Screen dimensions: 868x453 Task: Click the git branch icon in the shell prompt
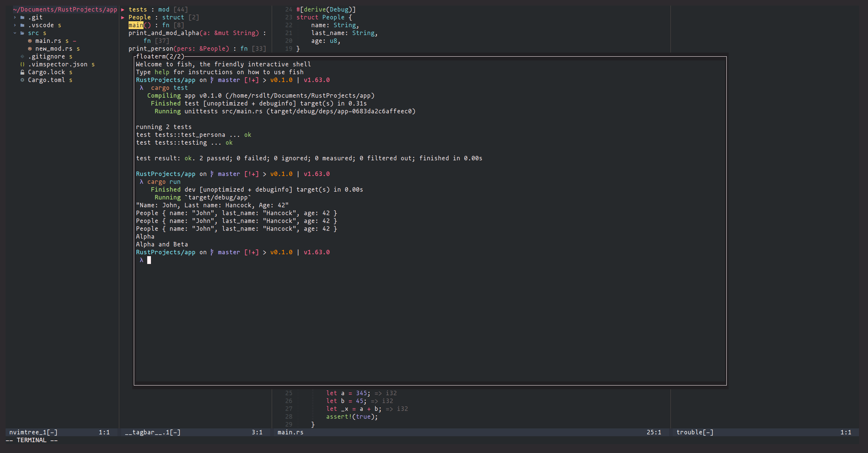(211, 252)
